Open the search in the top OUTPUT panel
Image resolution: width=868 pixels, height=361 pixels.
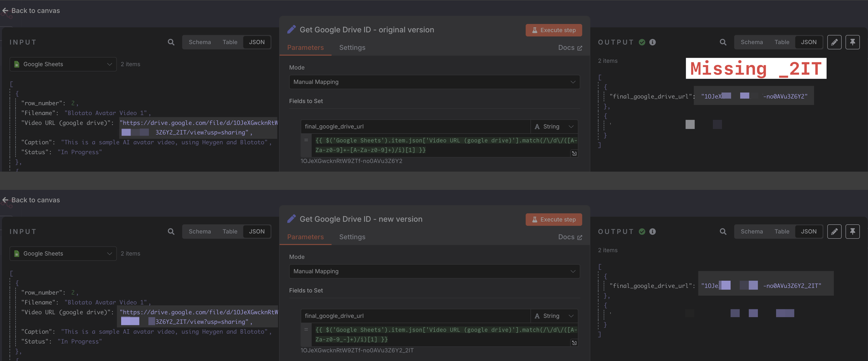click(x=723, y=42)
